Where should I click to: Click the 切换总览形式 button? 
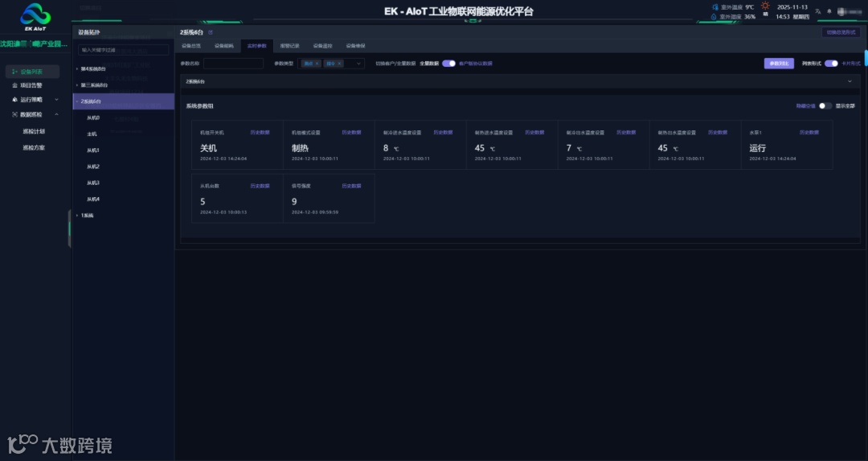[x=841, y=33]
